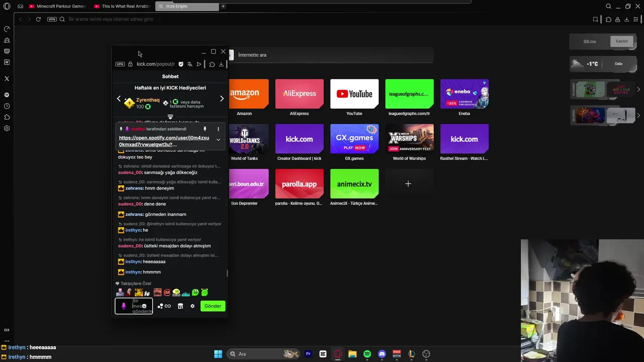Click the snapshot tool in main toolbar
Screen dimensions: 644x362
(x=595, y=19)
